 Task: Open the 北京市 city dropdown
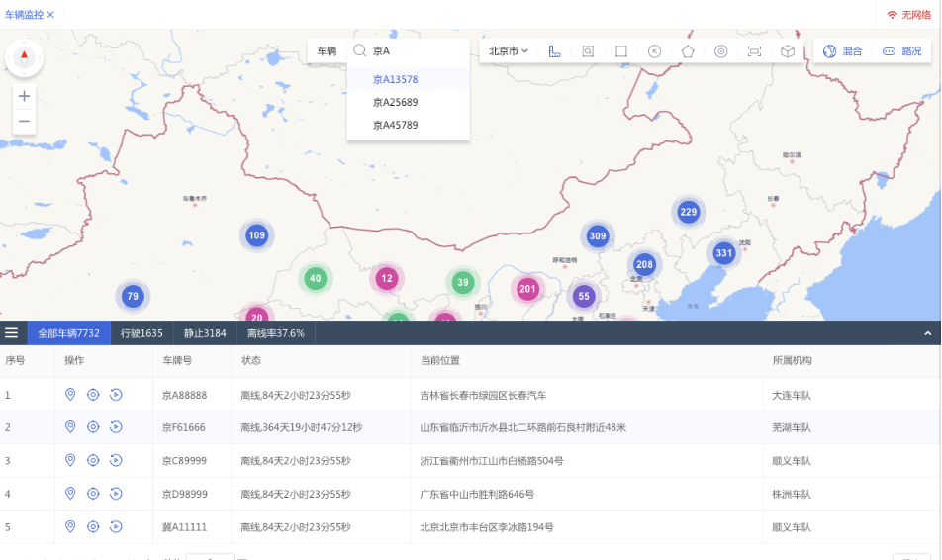pyautogui.click(x=509, y=51)
